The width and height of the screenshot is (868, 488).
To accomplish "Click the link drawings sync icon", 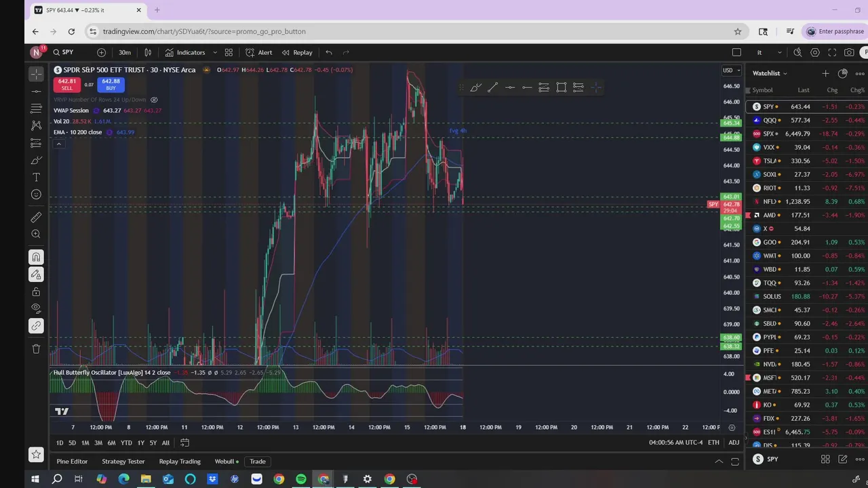I will [x=36, y=326].
